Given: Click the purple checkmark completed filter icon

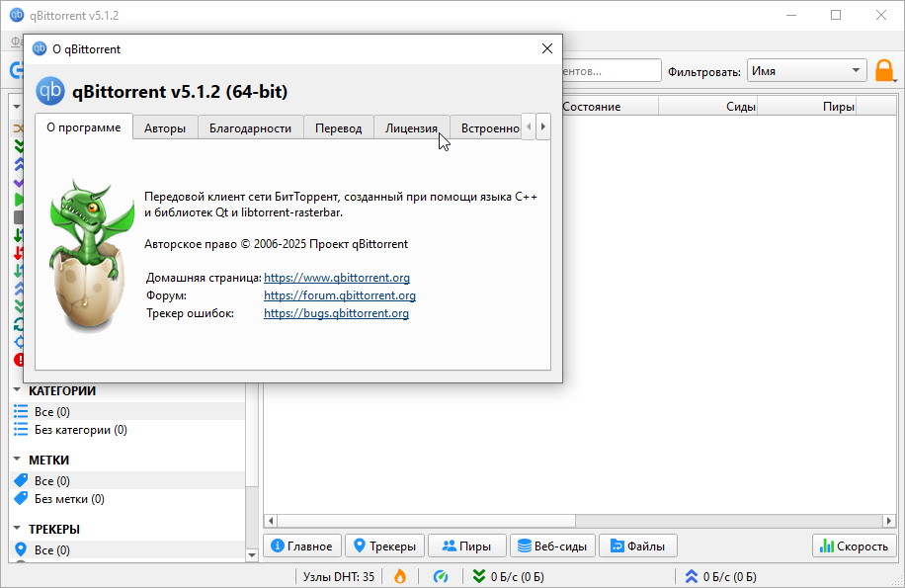Looking at the screenshot, I should [x=19, y=183].
